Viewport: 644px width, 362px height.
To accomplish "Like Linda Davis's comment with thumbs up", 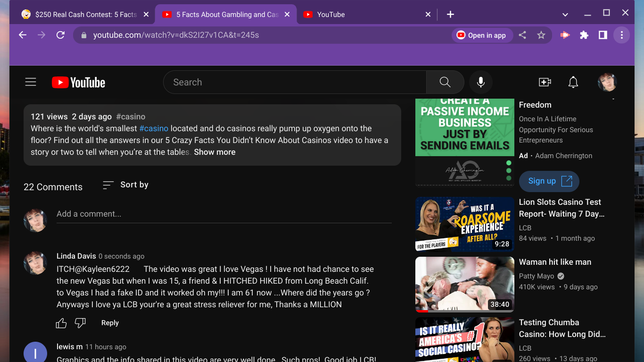I will pyautogui.click(x=61, y=323).
